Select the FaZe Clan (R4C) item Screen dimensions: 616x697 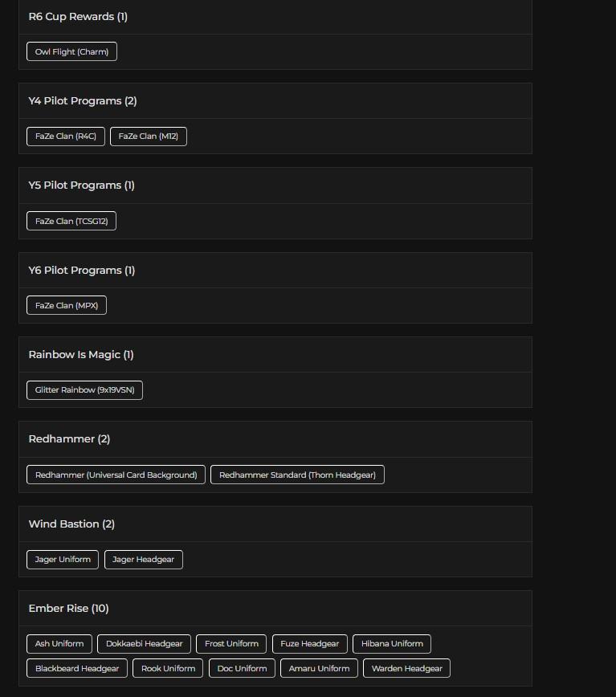(65, 137)
